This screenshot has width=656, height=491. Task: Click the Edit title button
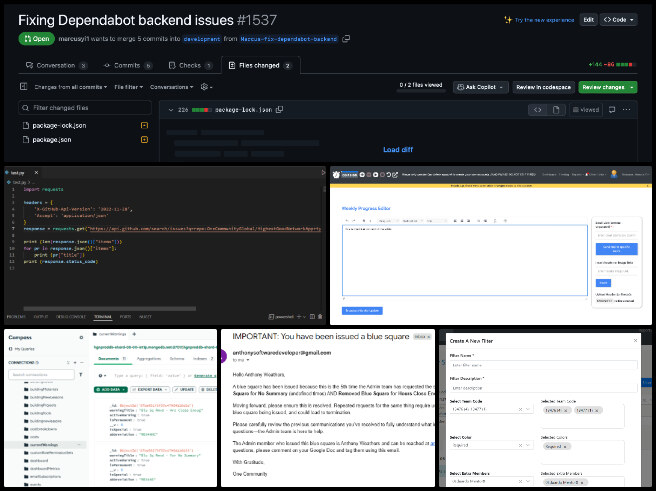click(588, 20)
